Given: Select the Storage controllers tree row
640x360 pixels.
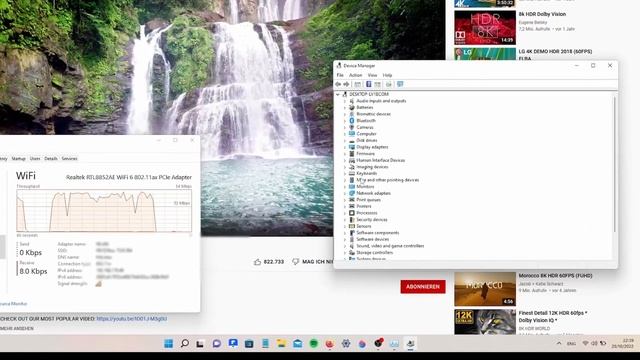Looking at the screenshot, I should coord(374,253).
